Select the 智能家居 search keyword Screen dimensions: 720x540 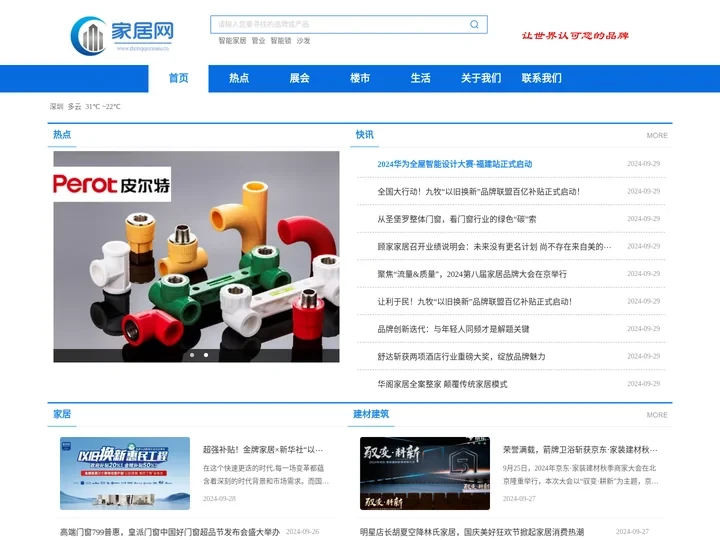pyautogui.click(x=232, y=41)
